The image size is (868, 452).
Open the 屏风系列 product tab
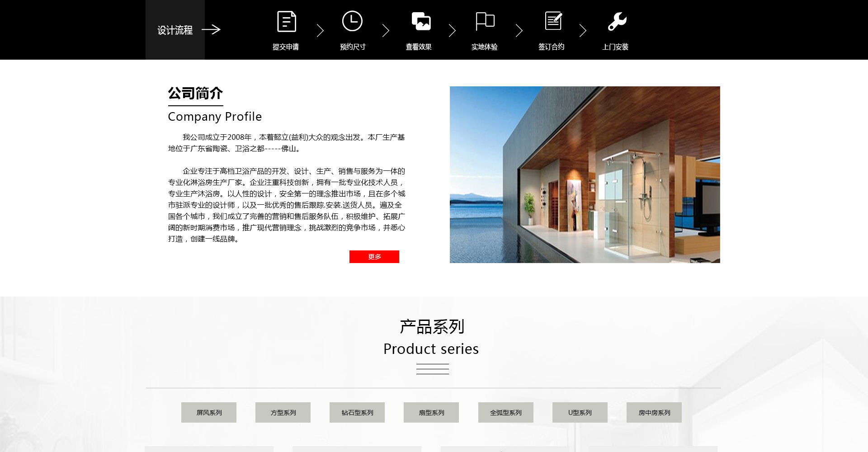[x=209, y=413]
